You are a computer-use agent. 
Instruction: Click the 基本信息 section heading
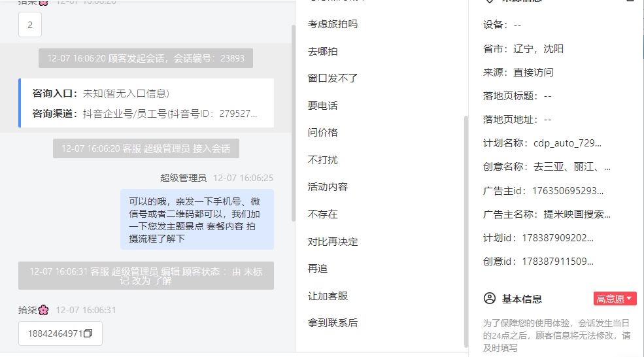click(x=522, y=299)
